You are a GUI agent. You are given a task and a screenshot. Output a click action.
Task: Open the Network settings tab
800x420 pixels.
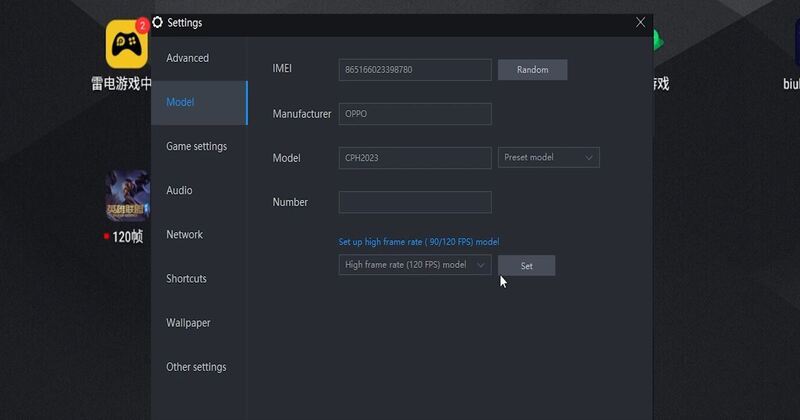tap(184, 234)
